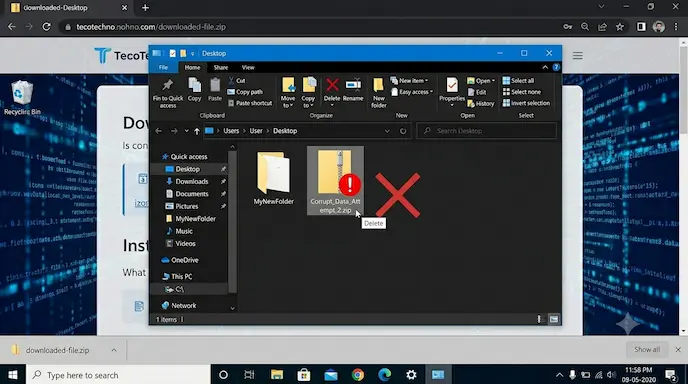This screenshot has width=688, height=384.
Task: Click Edit in the Open group
Action: pos(477,92)
